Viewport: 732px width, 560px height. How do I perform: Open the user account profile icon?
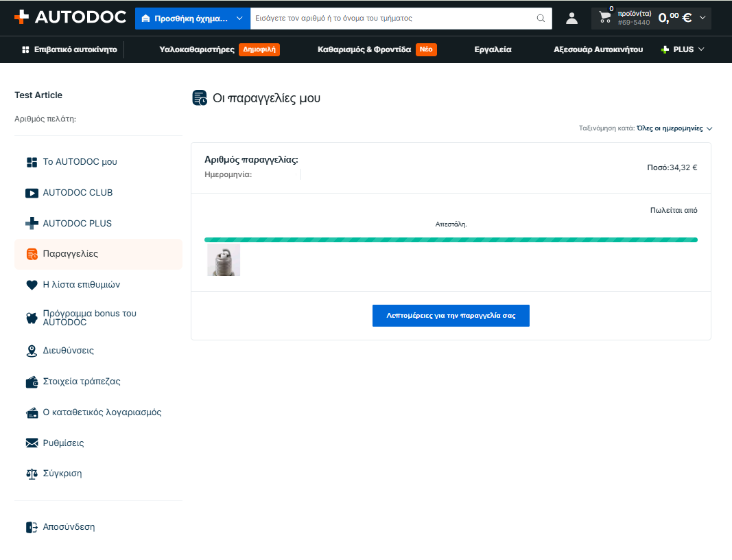(x=571, y=19)
